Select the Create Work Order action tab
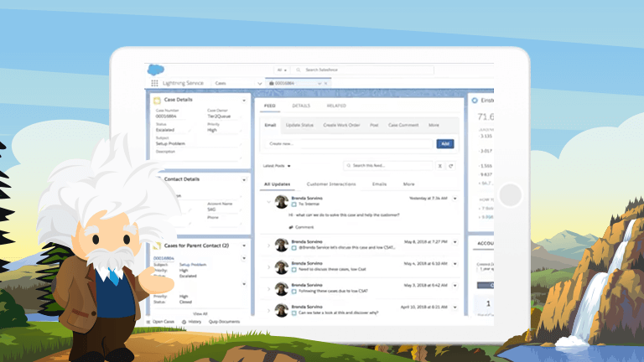This screenshot has width=644, height=362. tap(341, 125)
